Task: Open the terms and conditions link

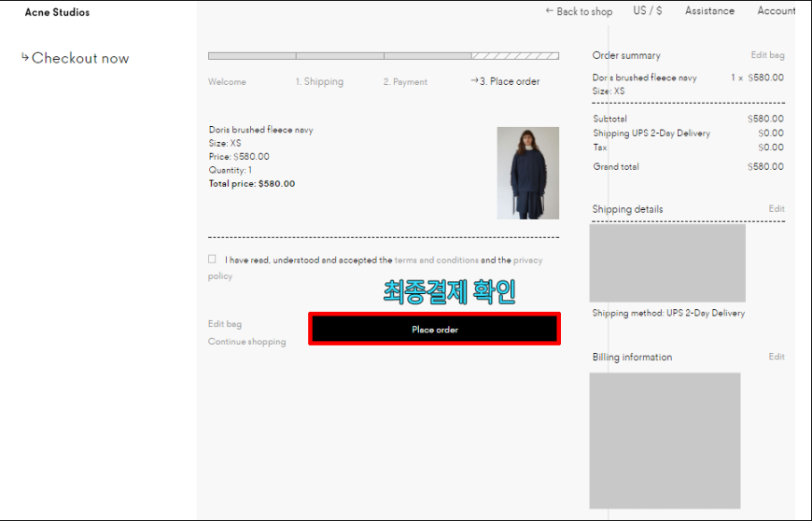Action: coord(436,260)
